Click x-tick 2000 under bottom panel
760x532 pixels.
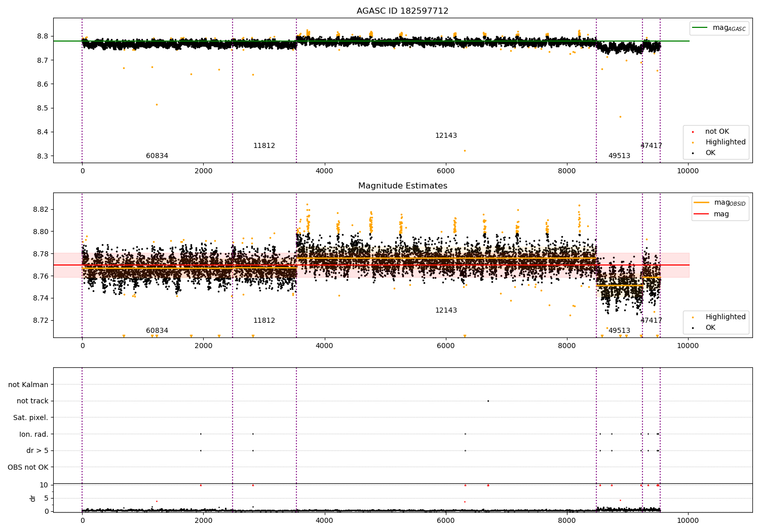[x=203, y=520]
